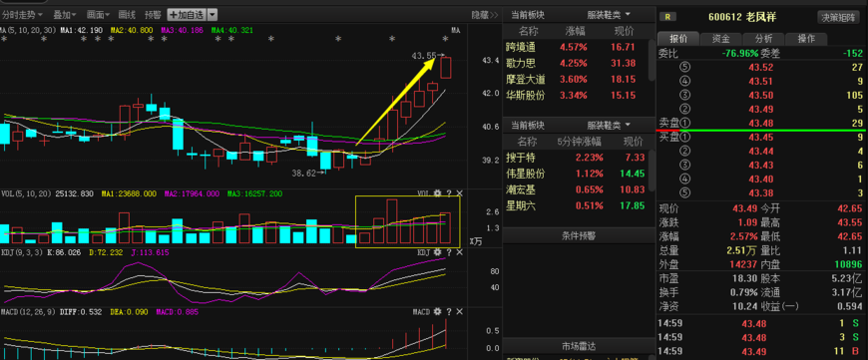This screenshot has height=360, width=868.
Task: Click the 决策矩阵 button
Action: pos(838,17)
